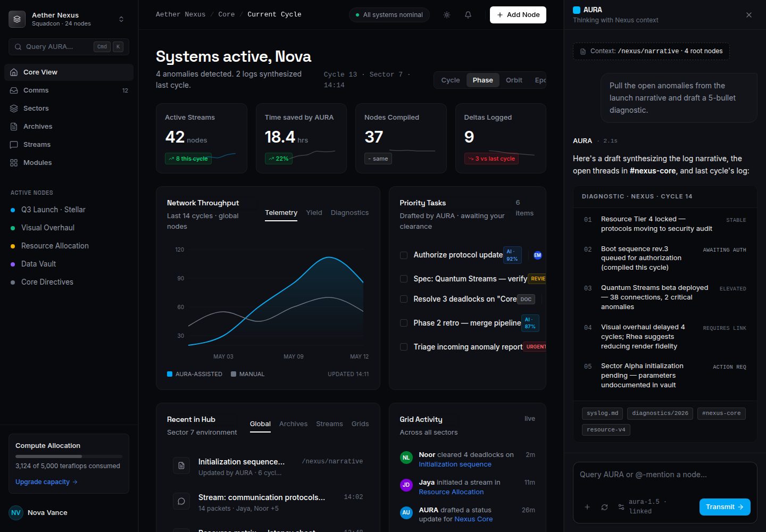Switch to the Diagnostics tab
766x532 pixels.
pyautogui.click(x=349, y=213)
